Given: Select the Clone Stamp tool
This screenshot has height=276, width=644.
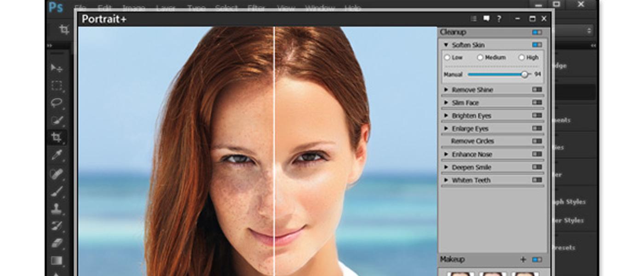Looking at the screenshot, I should (57, 208).
